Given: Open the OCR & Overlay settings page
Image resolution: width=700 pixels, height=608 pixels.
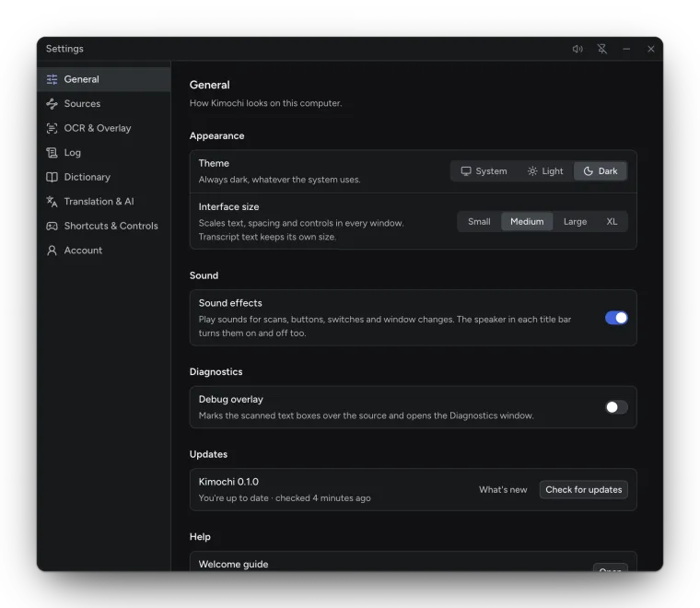Looking at the screenshot, I should click(x=104, y=129).
